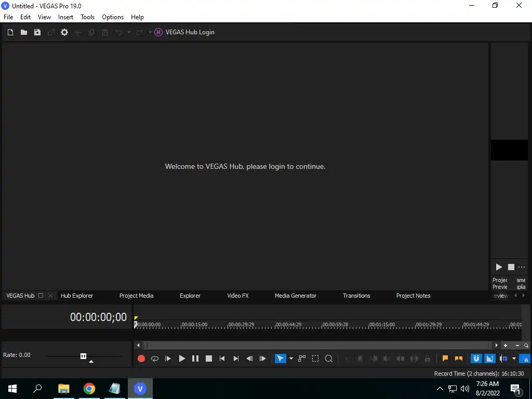Viewport: 532px width, 399px height.
Task: Toggle Lock Envelopes to Events button
Action: [525, 358]
